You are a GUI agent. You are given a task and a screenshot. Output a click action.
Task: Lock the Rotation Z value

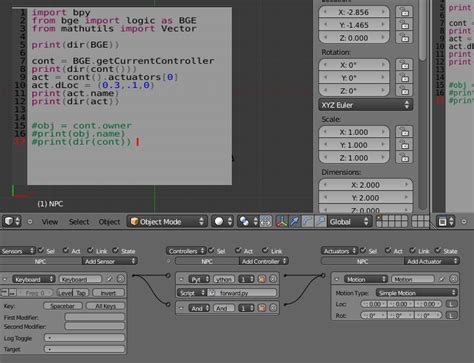(x=404, y=90)
